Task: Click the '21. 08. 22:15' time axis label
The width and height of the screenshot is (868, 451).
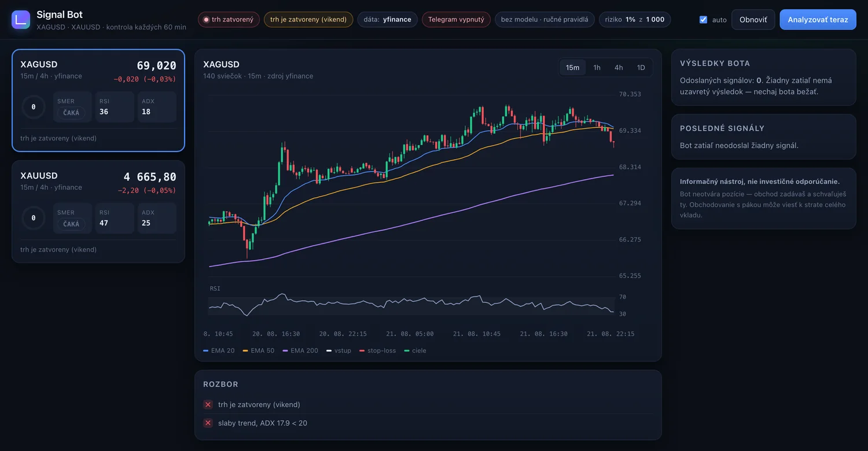Action: (x=610, y=334)
